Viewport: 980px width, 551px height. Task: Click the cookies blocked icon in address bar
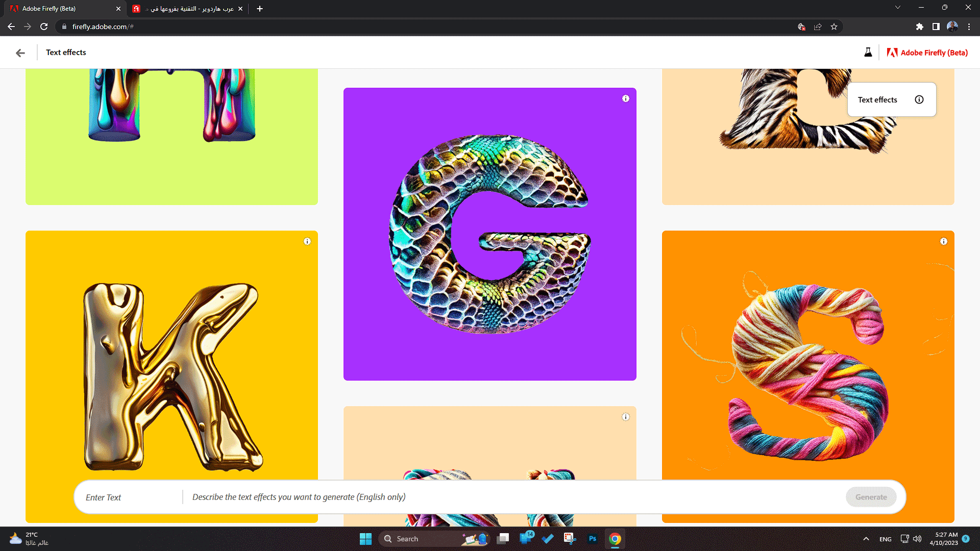(801, 27)
